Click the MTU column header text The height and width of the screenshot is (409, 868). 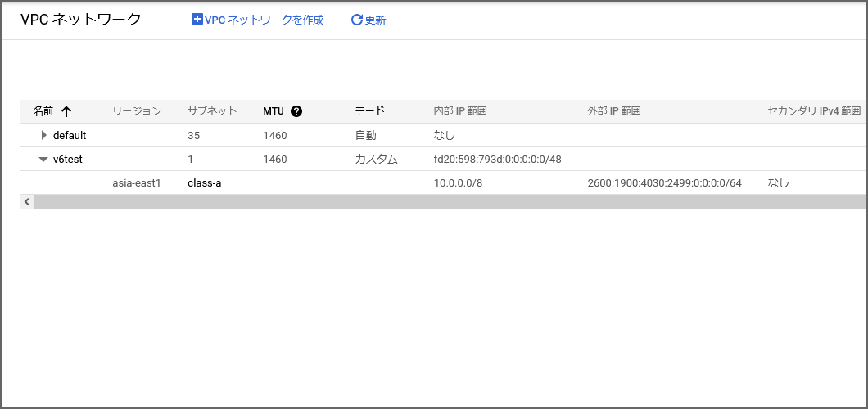point(273,111)
